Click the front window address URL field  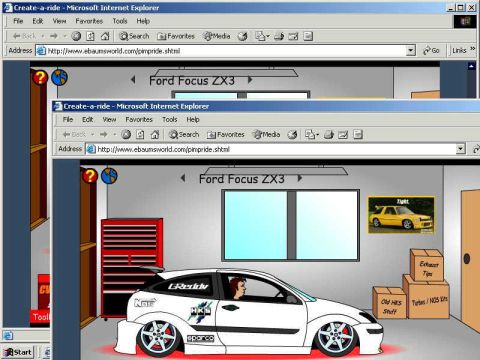[271, 149]
